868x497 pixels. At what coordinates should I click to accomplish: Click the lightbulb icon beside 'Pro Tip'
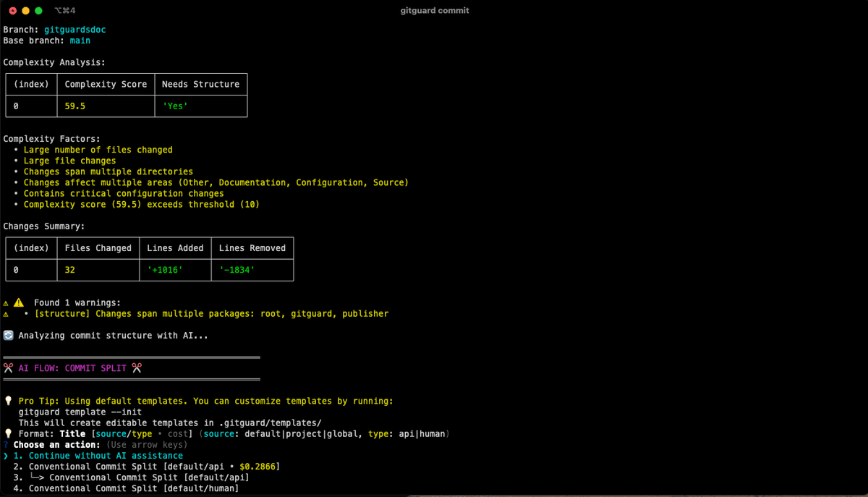coord(8,401)
